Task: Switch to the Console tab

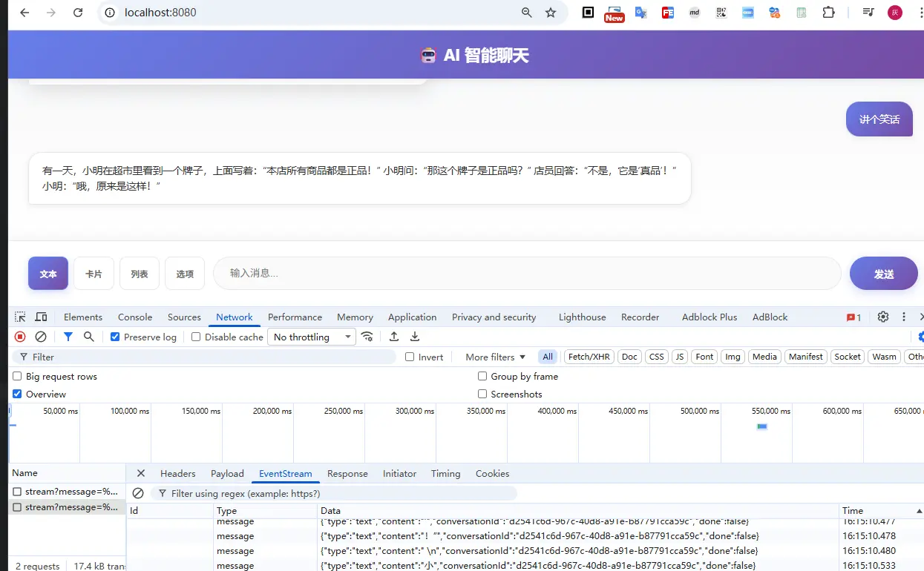Action: click(x=134, y=317)
